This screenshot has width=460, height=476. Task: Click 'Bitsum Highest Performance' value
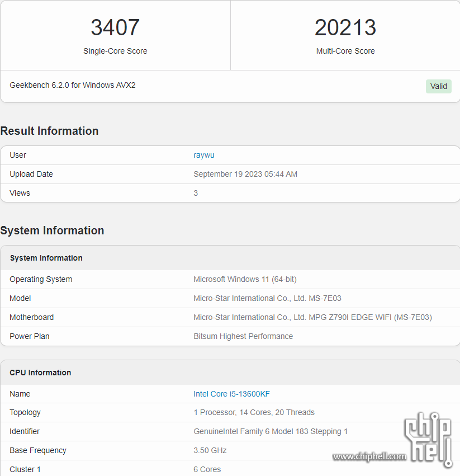(x=243, y=336)
